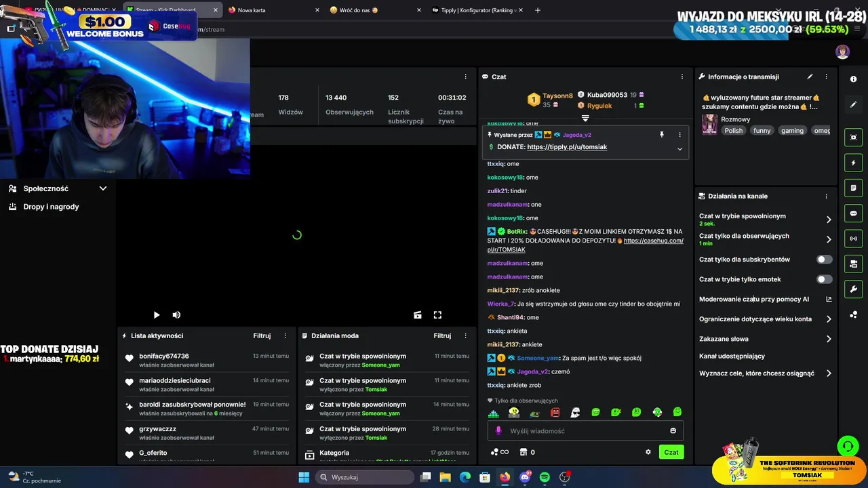The height and width of the screenshot is (488, 868).
Task: Open stats panel three-dot menu
Action: coord(465,77)
